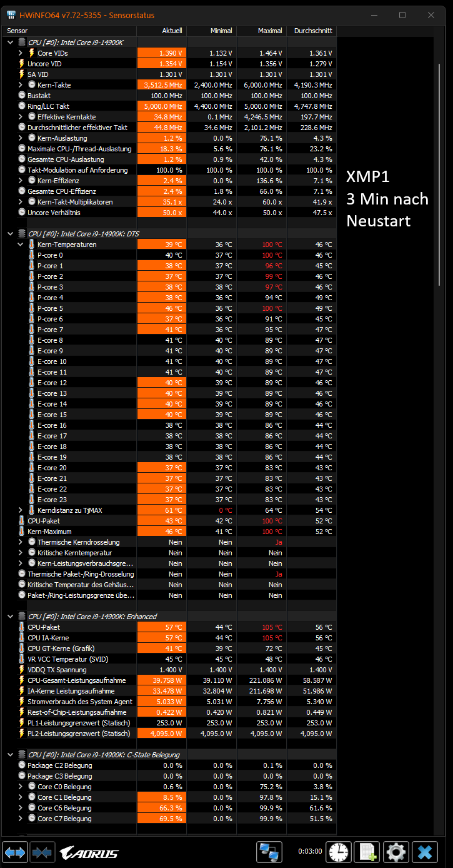The width and height of the screenshot is (453, 868).
Task: Select the E-core 16 temperature row
Action: pos(169,425)
